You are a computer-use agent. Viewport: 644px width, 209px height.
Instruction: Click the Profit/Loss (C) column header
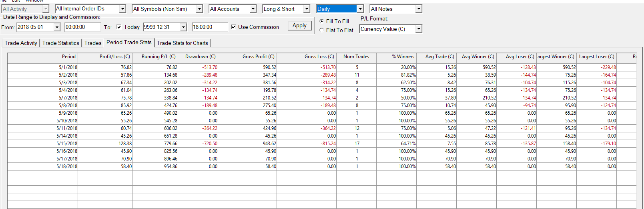tap(114, 57)
